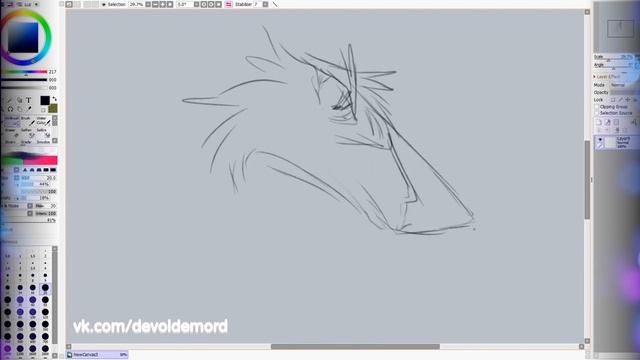Click the navigator preview thumbnail
640x360 pixels.
pos(620,29)
